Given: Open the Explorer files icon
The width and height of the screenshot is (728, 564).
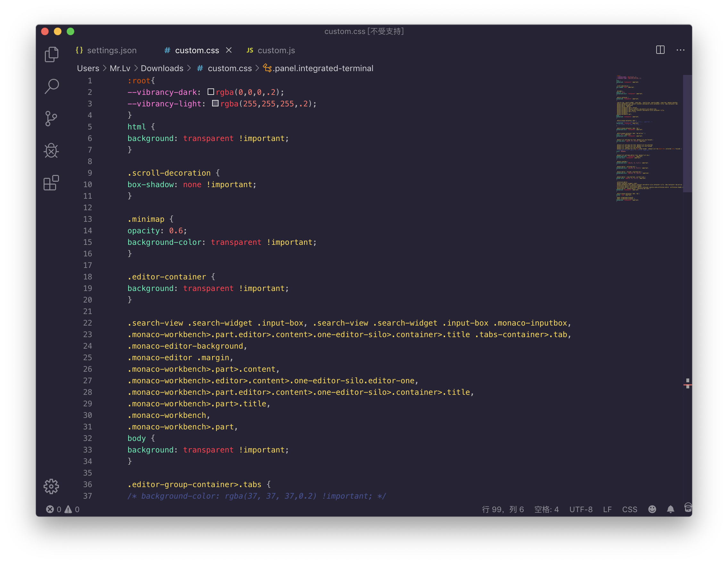Looking at the screenshot, I should point(51,54).
